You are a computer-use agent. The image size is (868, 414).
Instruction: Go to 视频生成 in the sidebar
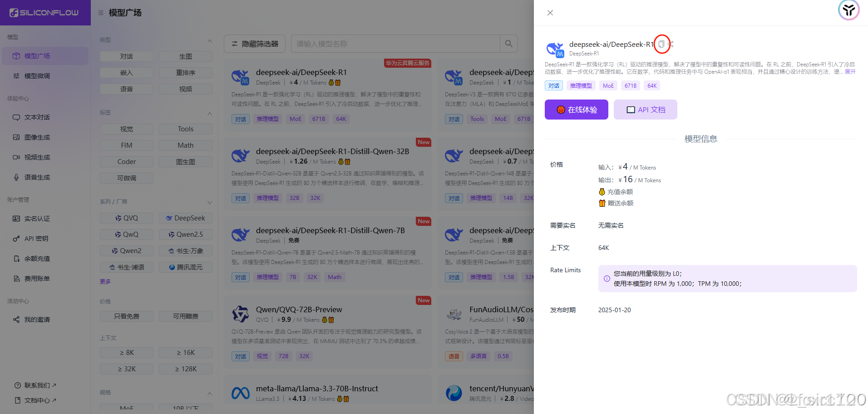click(x=45, y=157)
